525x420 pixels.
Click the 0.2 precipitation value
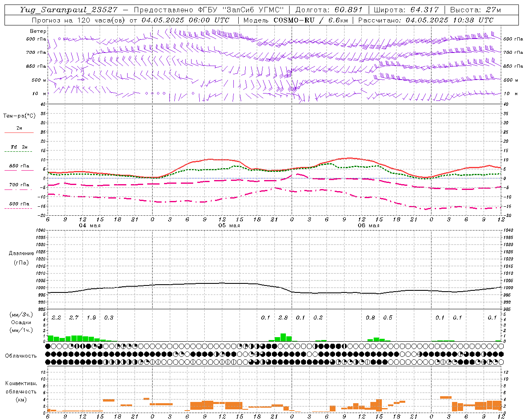(x=318, y=317)
